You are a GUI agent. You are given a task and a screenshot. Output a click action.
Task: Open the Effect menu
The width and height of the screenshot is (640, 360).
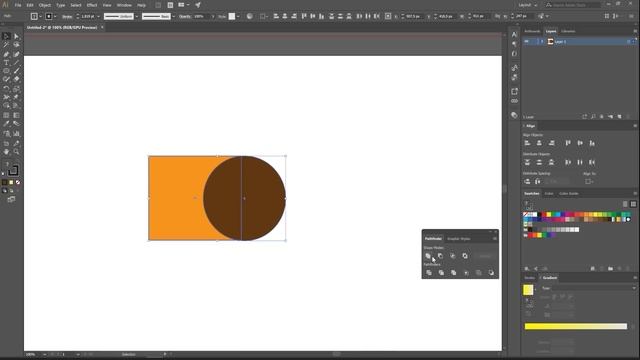92,5
